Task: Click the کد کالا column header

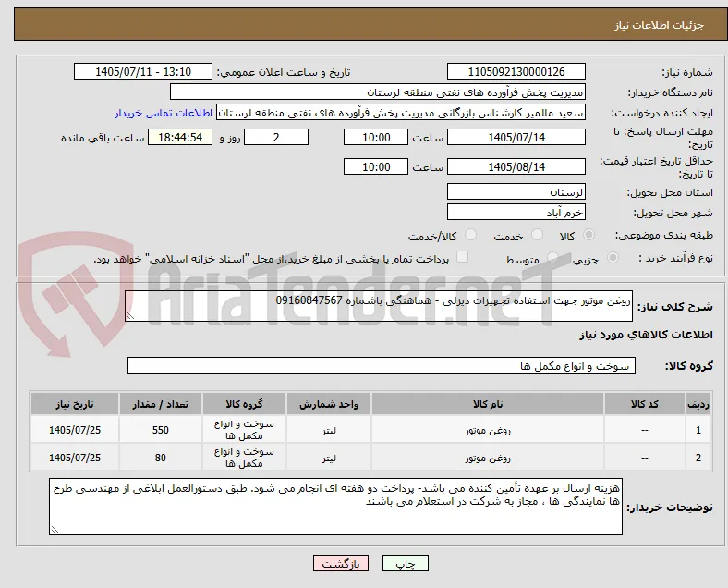Action: tap(645, 404)
